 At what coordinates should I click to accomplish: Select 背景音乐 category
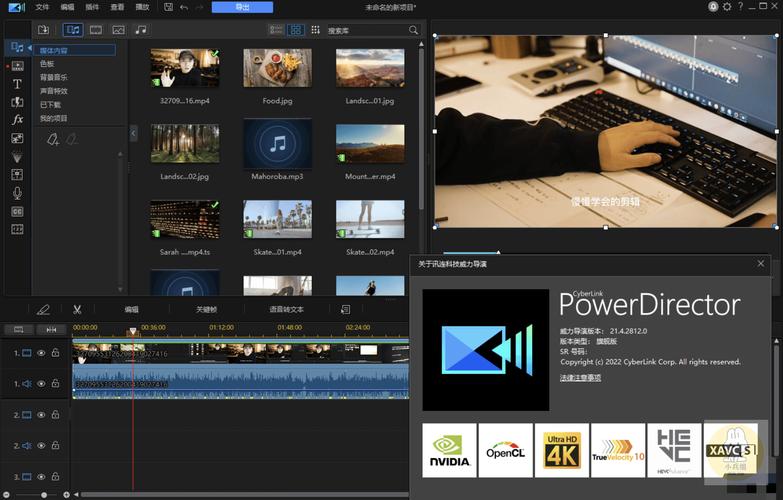[x=53, y=77]
